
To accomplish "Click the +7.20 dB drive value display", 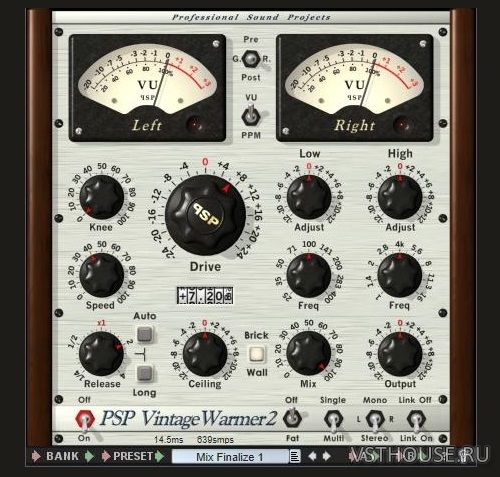I will click(205, 295).
